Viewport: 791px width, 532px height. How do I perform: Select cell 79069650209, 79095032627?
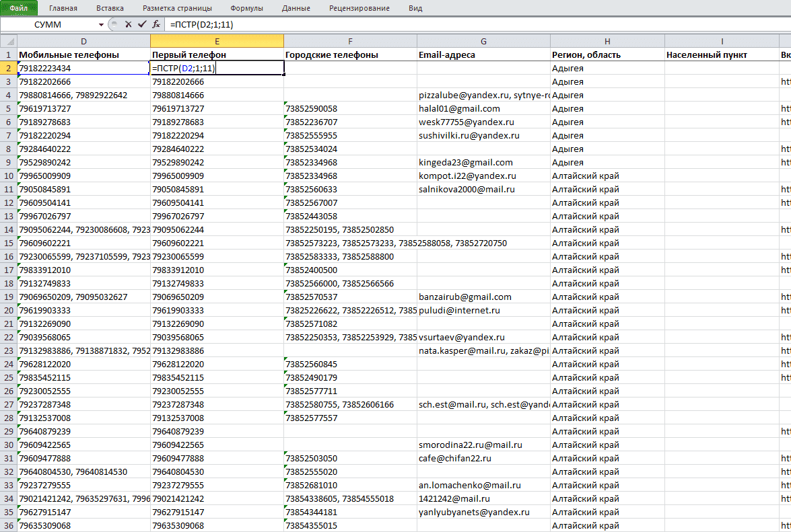[x=83, y=297]
